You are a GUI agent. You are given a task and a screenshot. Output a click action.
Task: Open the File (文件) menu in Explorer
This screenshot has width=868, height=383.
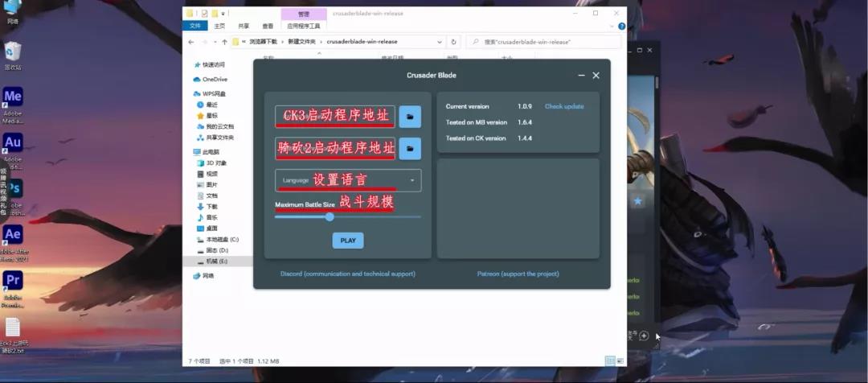[x=194, y=26]
